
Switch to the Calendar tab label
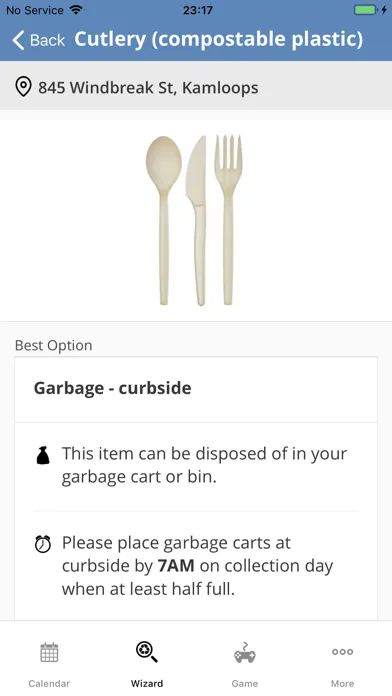(x=49, y=684)
